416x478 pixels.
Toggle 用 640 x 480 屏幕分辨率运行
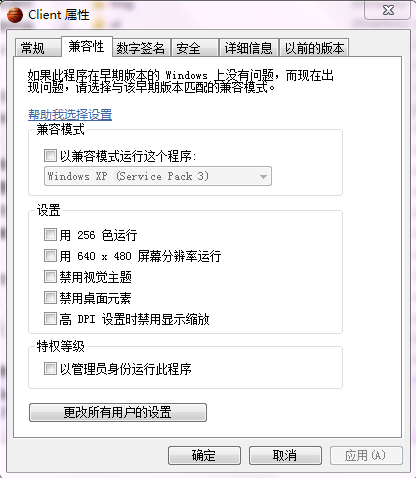coord(50,256)
